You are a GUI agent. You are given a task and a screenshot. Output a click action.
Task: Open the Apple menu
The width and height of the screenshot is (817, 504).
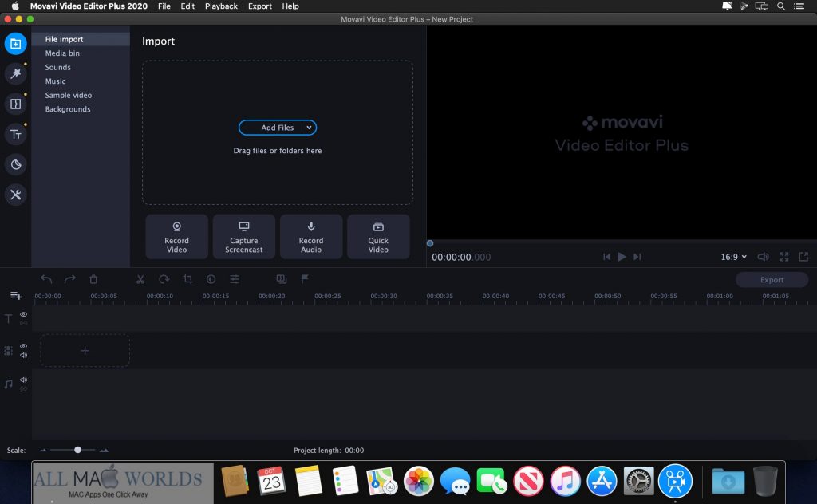point(15,6)
